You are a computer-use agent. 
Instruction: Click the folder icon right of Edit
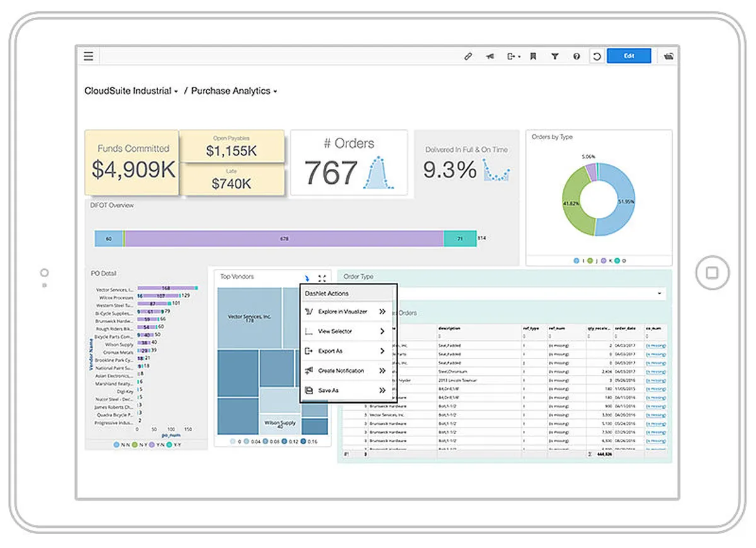pyautogui.click(x=668, y=56)
